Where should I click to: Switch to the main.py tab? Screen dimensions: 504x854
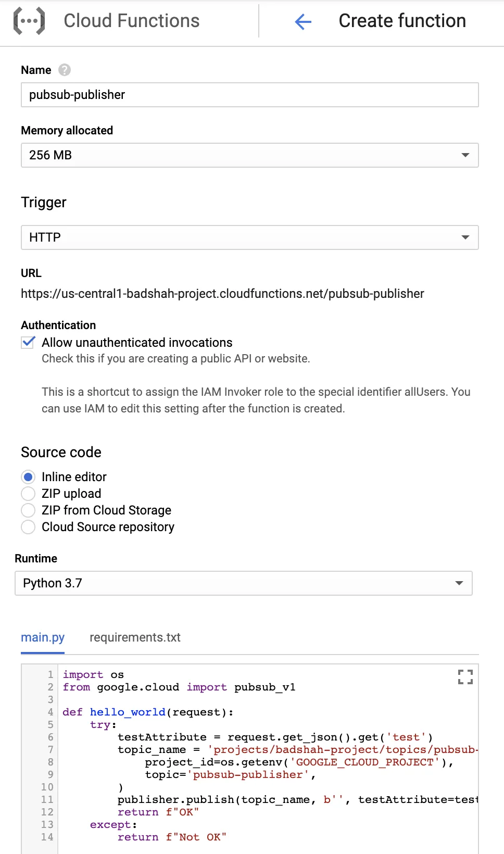[x=43, y=637]
